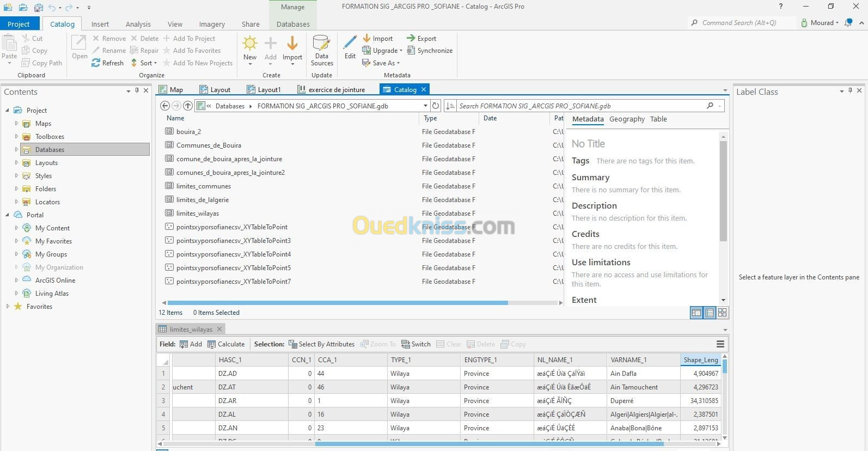Select ArcGIS Online in Portal

pyautogui.click(x=55, y=281)
